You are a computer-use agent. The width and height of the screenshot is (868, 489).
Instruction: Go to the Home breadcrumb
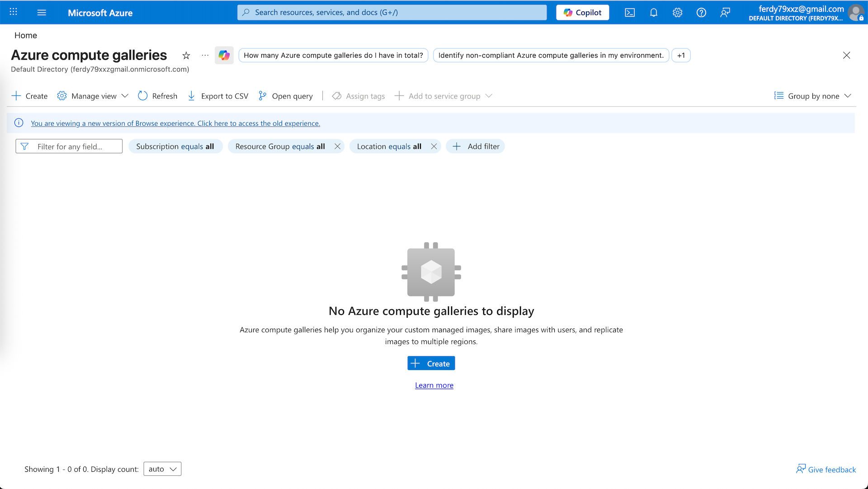pyautogui.click(x=26, y=35)
